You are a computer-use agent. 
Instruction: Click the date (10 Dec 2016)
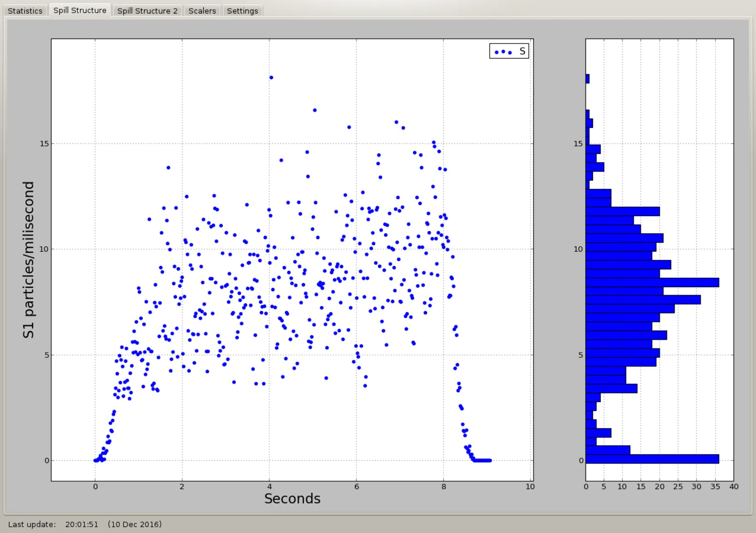(135, 524)
